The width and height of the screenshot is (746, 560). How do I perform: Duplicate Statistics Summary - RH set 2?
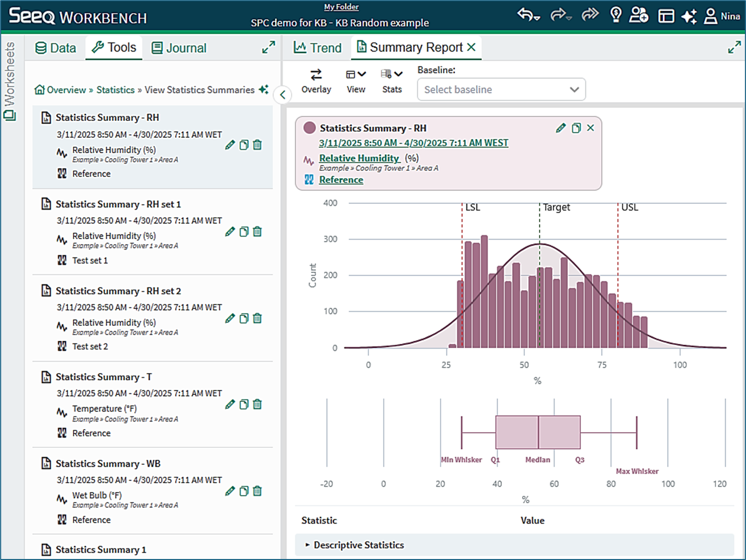click(244, 318)
